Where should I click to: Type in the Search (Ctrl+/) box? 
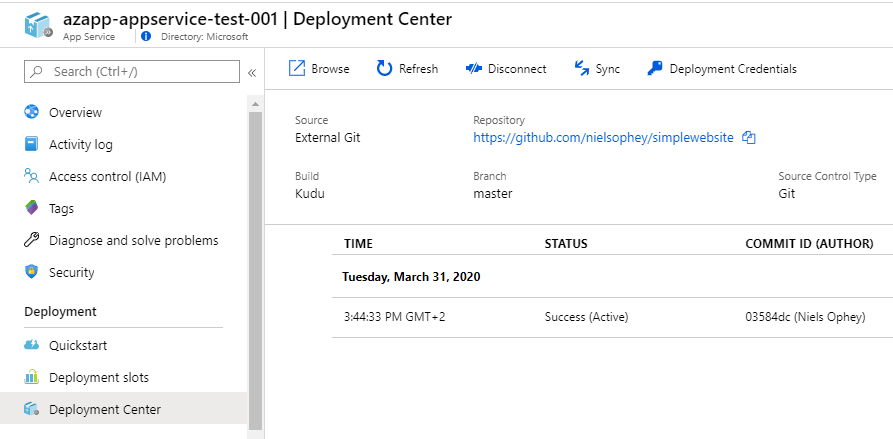click(x=140, y=72)
